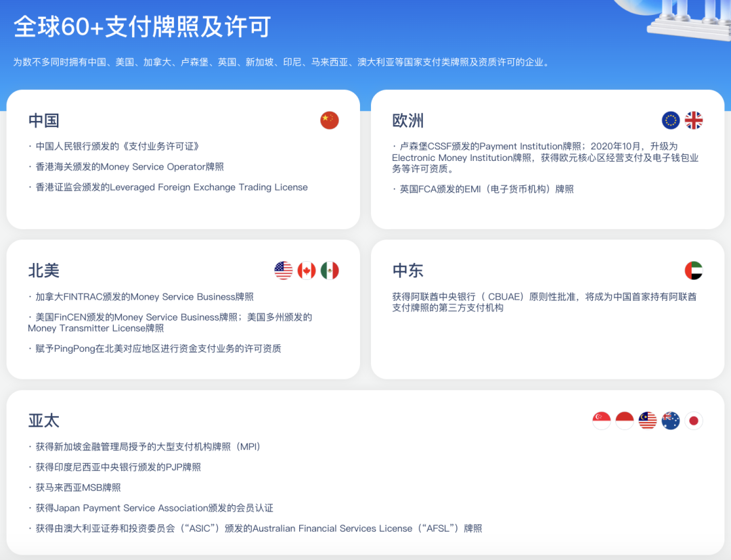Click the Singapore flag icon

[x=602, y=421]
